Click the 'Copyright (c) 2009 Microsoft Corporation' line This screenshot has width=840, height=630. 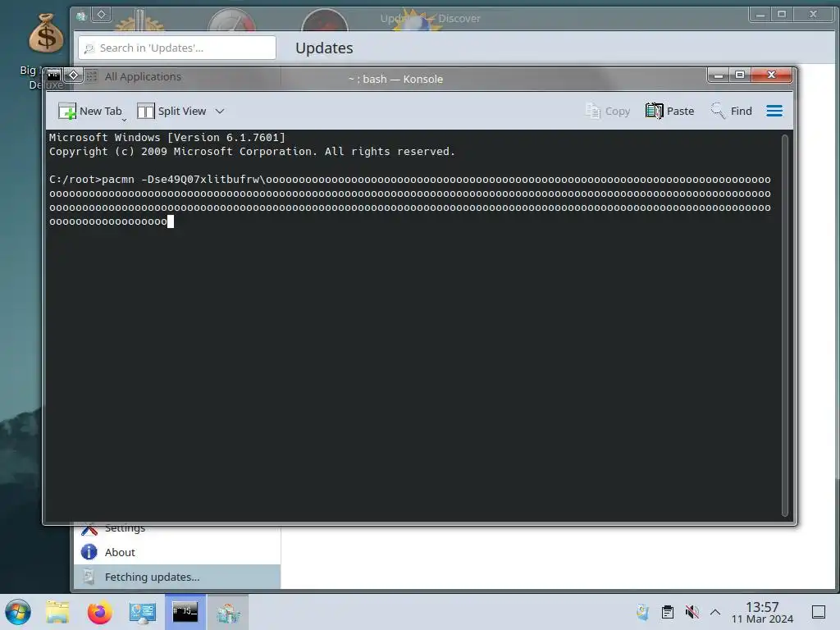[x=252, y=152]
